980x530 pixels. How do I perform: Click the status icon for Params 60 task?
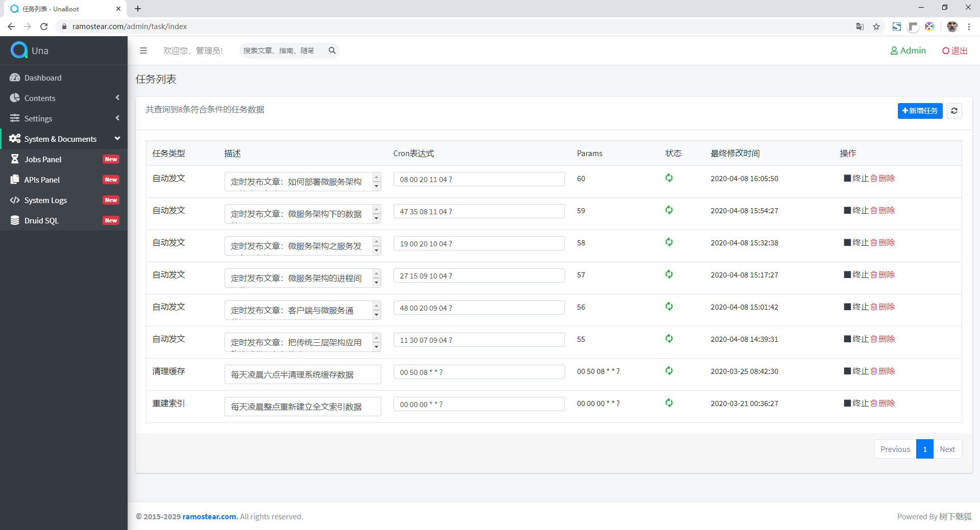pyautogui.click(x=669, y=178)
